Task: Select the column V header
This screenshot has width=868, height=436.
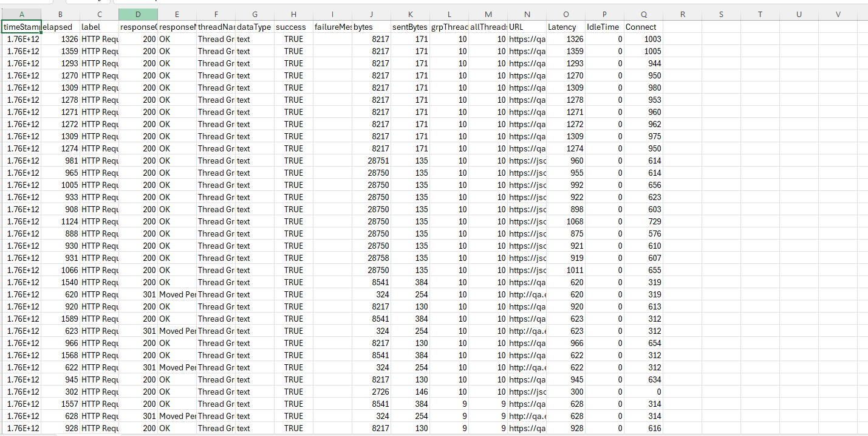Action: 838,14
